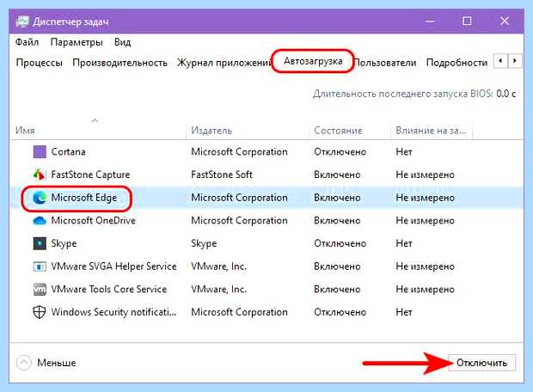Viewport: 533px width, 392px height.
Task: Click the BIOS last startup duration text
Action: coord(414,94)
